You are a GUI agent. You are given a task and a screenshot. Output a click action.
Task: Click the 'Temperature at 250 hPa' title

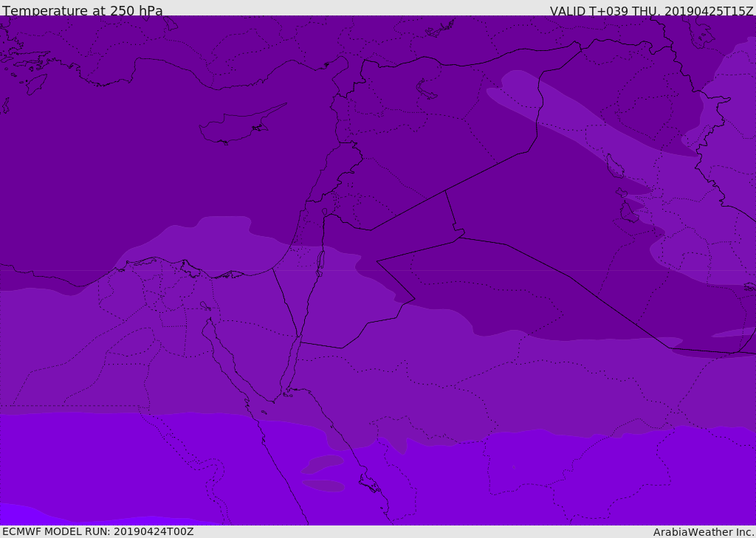(83, 10)
